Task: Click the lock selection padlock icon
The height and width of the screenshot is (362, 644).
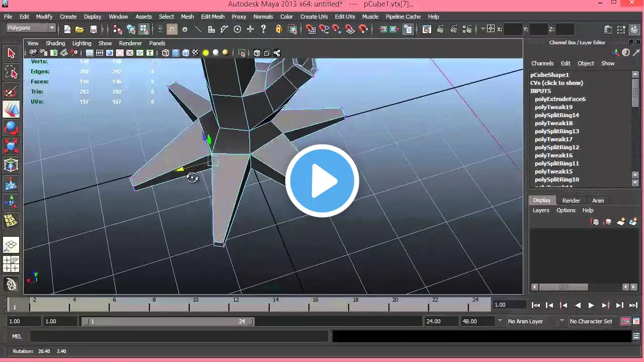Action: tap(278, 29)
